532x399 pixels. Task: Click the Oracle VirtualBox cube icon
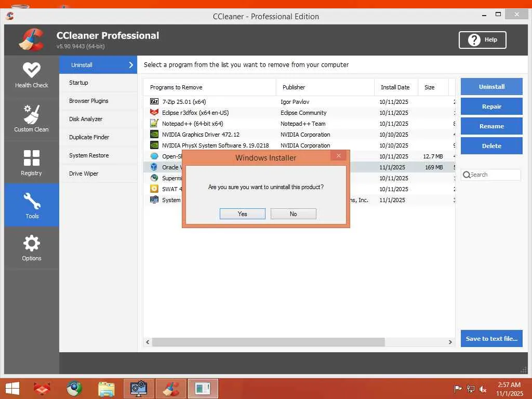[x=154, y=167]
